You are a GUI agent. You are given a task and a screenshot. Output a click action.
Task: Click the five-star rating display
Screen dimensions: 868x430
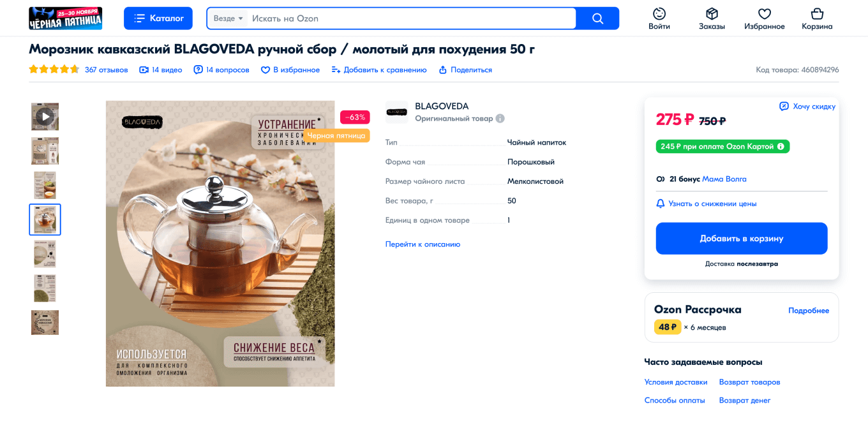coord(54,70)
